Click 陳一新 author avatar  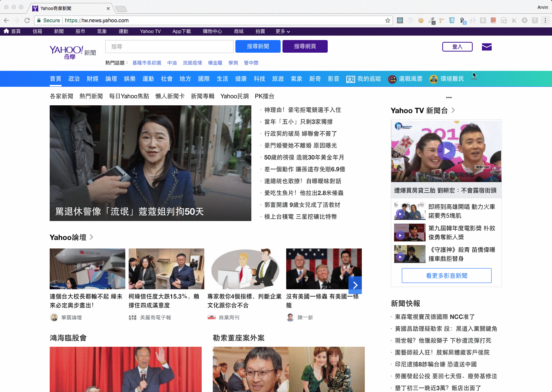(290, 317)
